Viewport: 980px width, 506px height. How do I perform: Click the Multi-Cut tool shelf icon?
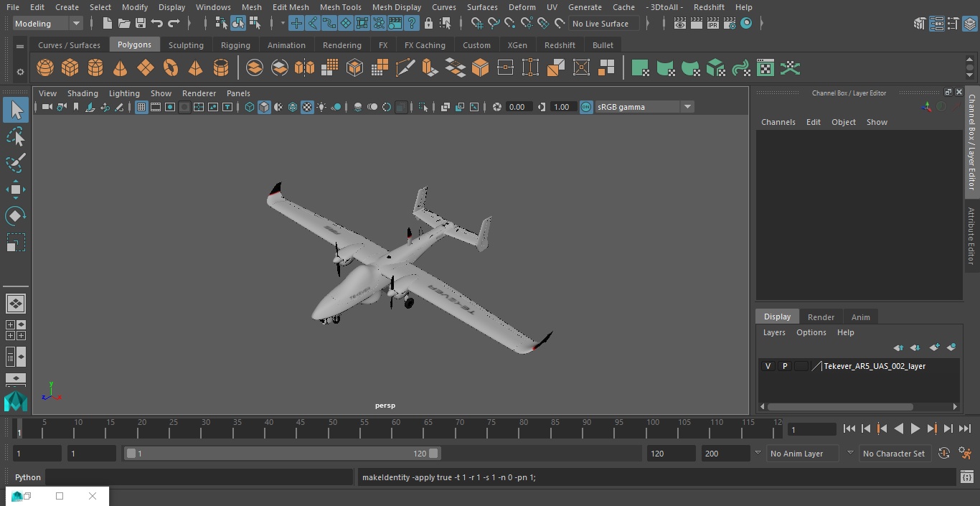[405, 68]
